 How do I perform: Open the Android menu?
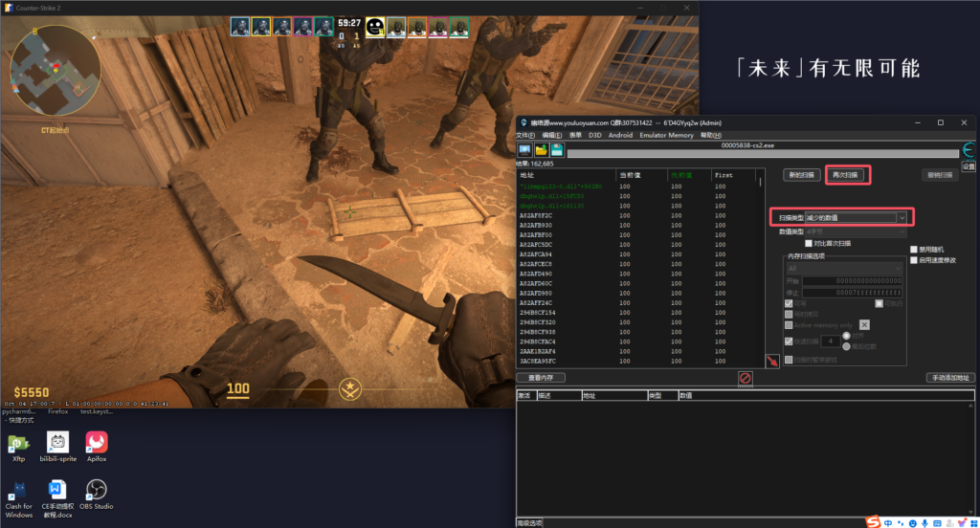click(x=620, y=135)
